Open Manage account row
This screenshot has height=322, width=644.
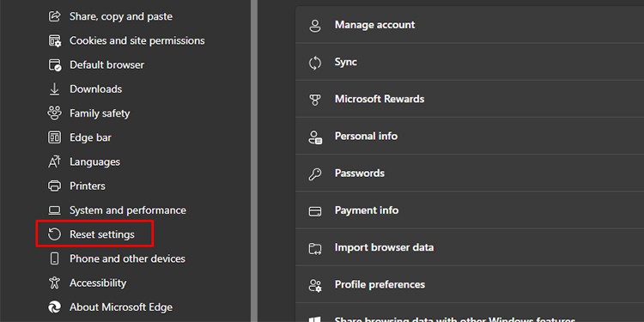click(470, 25)
